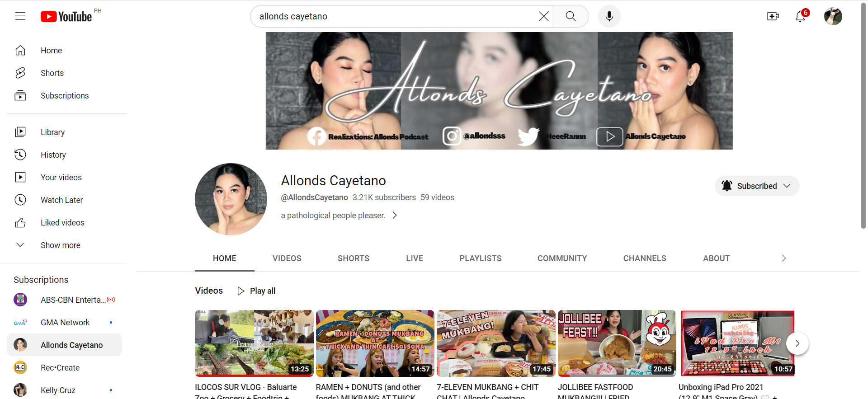Open the Ramen + Donuts mukbang thumbnail
This screenshot has height=399, width=868.
pyautogui.click(x=375, y=343)
